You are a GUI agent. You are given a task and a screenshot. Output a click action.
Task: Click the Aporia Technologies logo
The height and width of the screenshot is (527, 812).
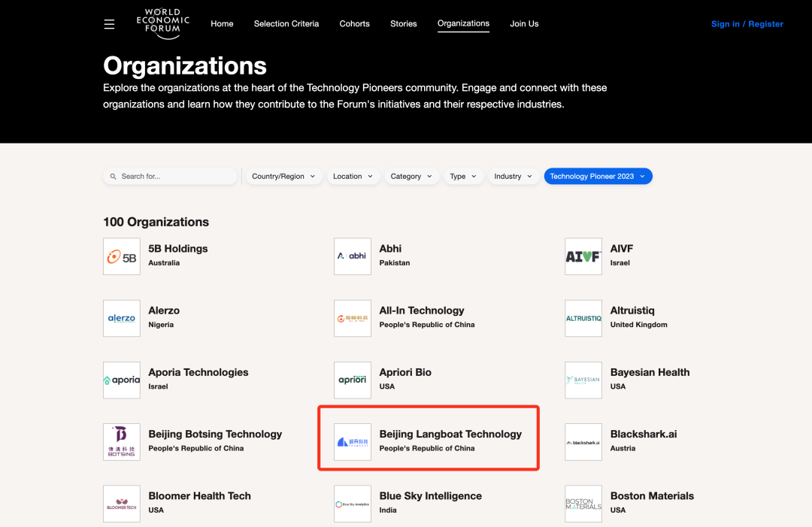coord(122,380)
